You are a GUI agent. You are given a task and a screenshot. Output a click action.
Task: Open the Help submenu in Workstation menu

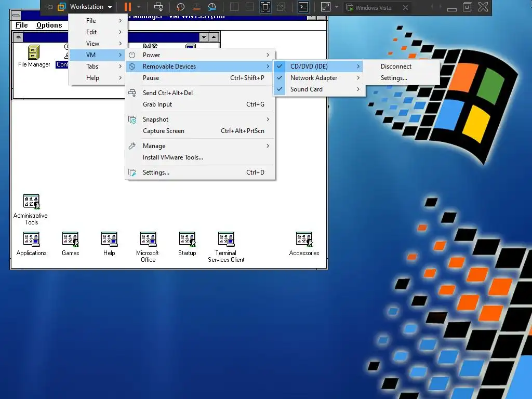pyautogui.click(x=98, y=78)
